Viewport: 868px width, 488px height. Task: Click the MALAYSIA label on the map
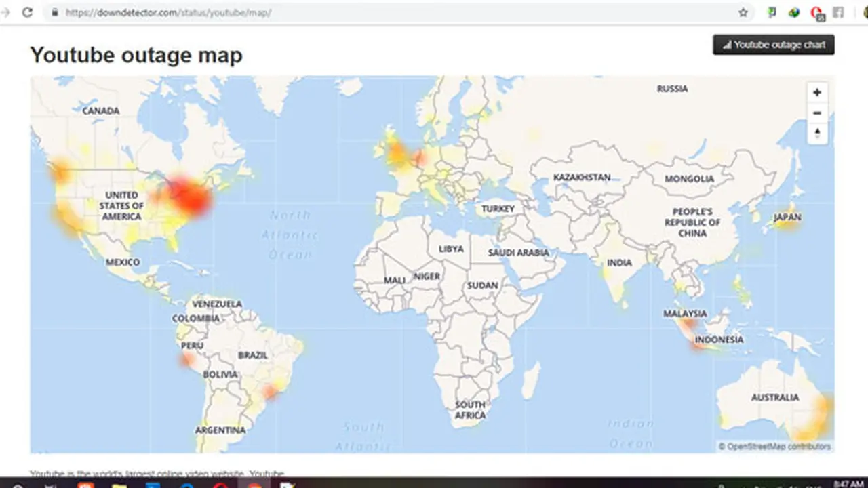coord(685,313)
